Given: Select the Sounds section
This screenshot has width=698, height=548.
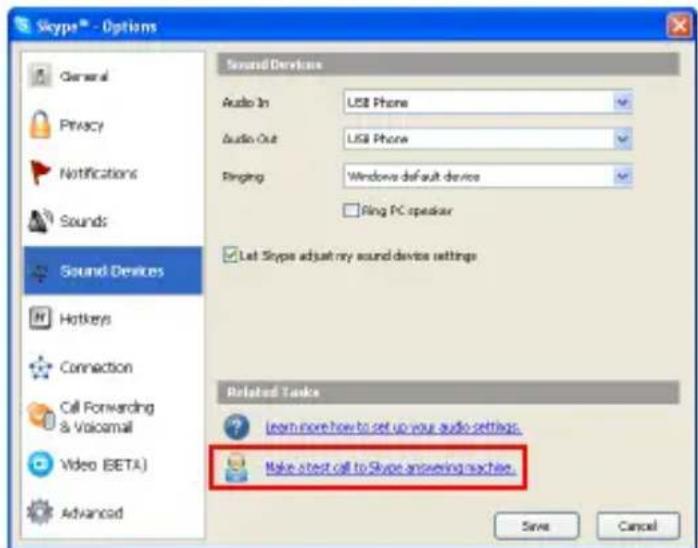Looking at the screenshot, I should pos(113,221).
